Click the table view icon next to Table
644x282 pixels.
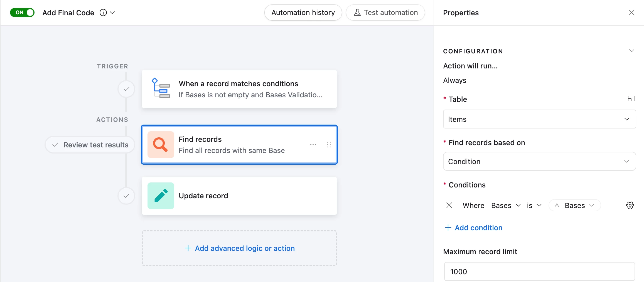tap(631, 99)
